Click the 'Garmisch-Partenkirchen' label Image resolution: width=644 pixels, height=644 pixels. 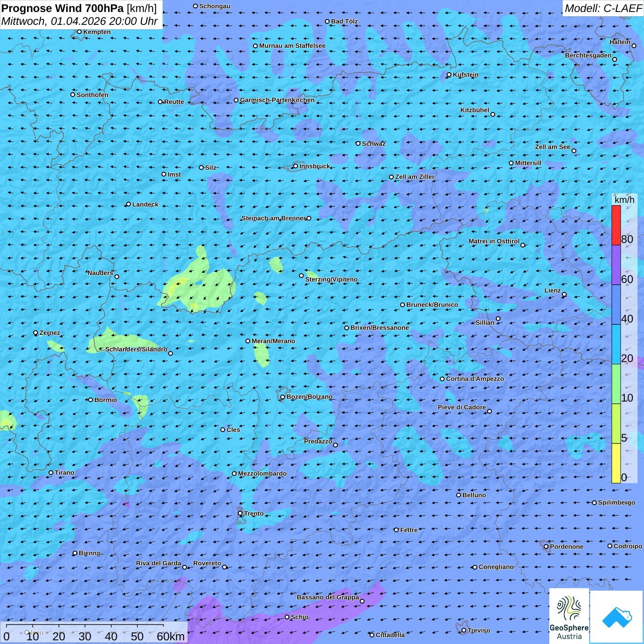pyautogui.click(x=277, y=100)
